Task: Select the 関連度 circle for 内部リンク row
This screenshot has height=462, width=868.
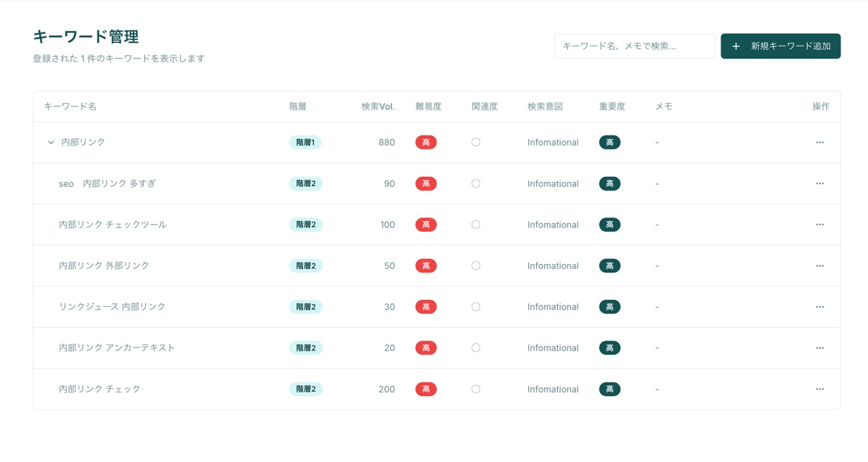Action: (x=476, y=143)
